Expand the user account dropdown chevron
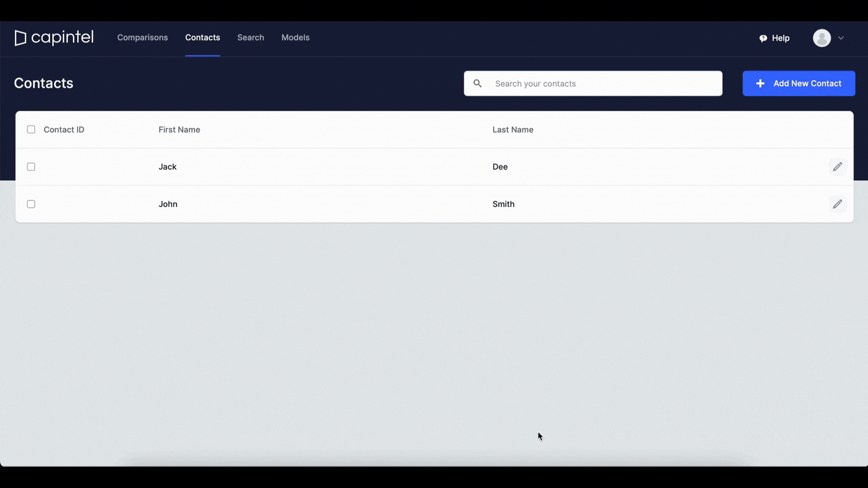The height and width of the screenshot is (488, 868). (841, 38)
